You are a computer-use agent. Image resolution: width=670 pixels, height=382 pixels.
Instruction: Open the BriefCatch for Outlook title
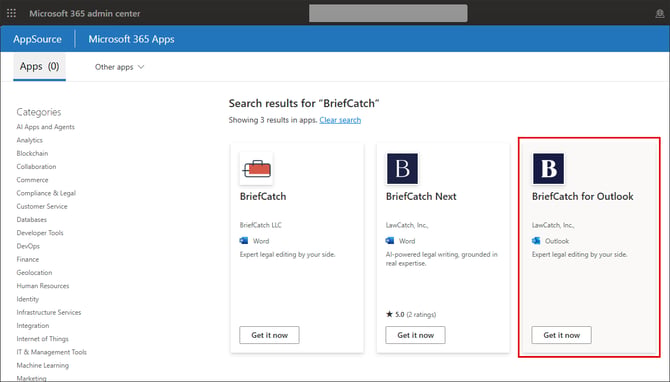click(x=582, y=197)
